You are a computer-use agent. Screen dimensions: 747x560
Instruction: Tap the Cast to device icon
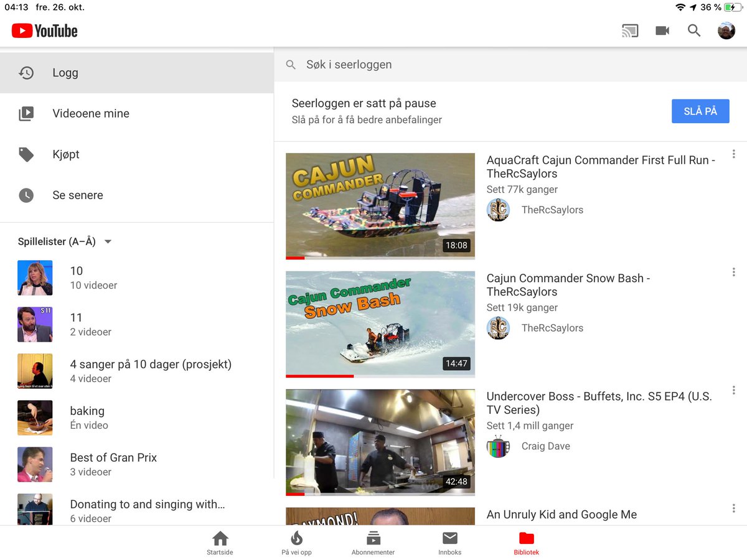630,30
